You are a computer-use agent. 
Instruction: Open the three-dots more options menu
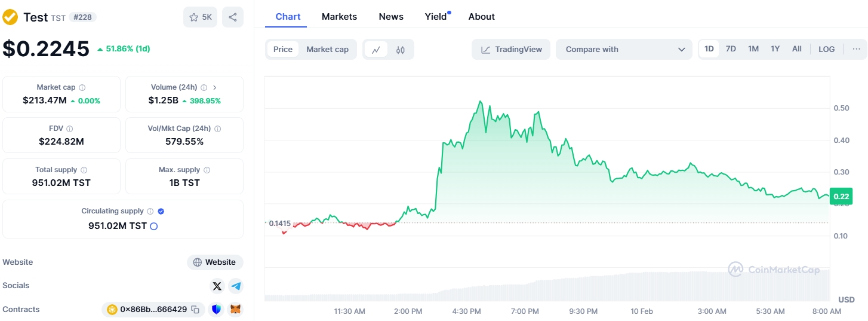click(x=857, y=49)
